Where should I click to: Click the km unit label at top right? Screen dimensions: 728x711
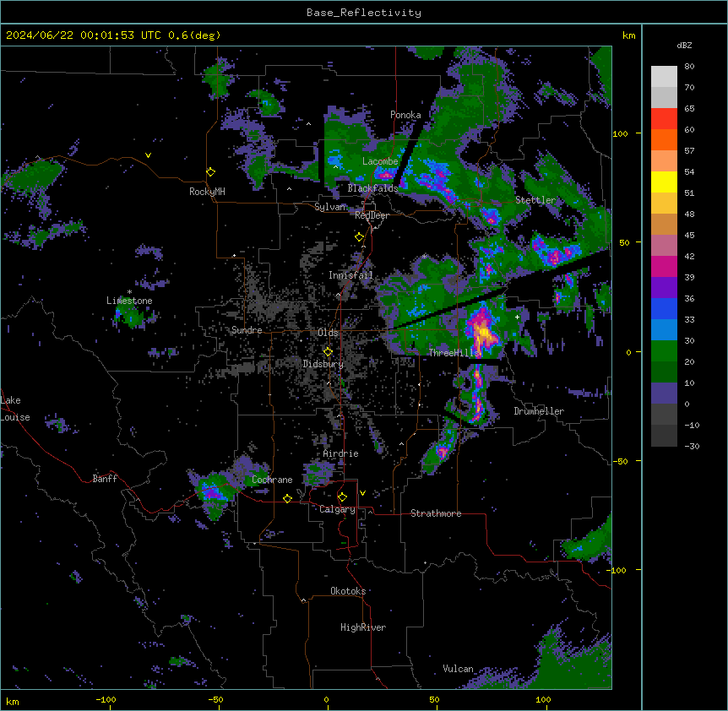[x=628, y=35]
